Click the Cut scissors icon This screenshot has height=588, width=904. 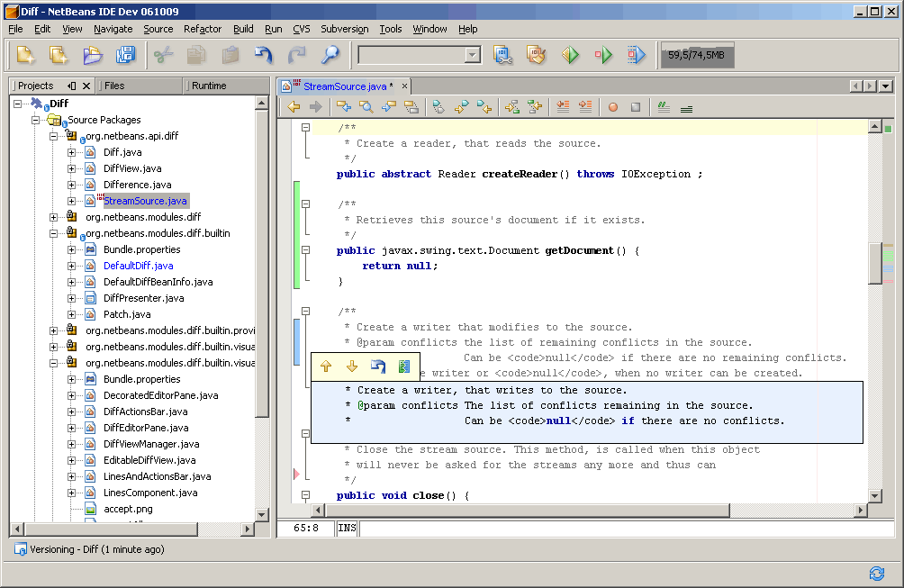[x=164, y=55]
